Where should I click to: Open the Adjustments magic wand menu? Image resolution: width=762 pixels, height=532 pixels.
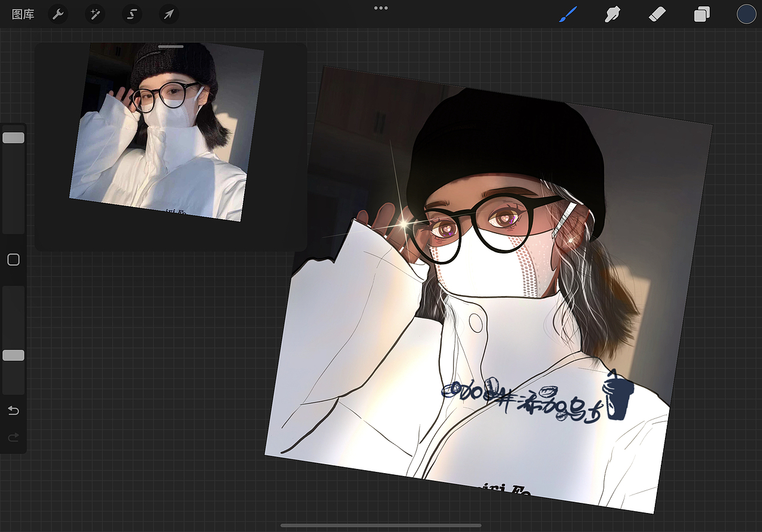coord(95,14)
